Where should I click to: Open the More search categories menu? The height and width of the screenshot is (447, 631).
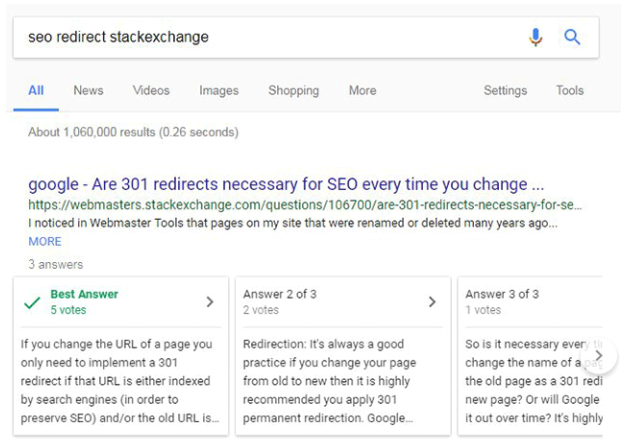362,90
